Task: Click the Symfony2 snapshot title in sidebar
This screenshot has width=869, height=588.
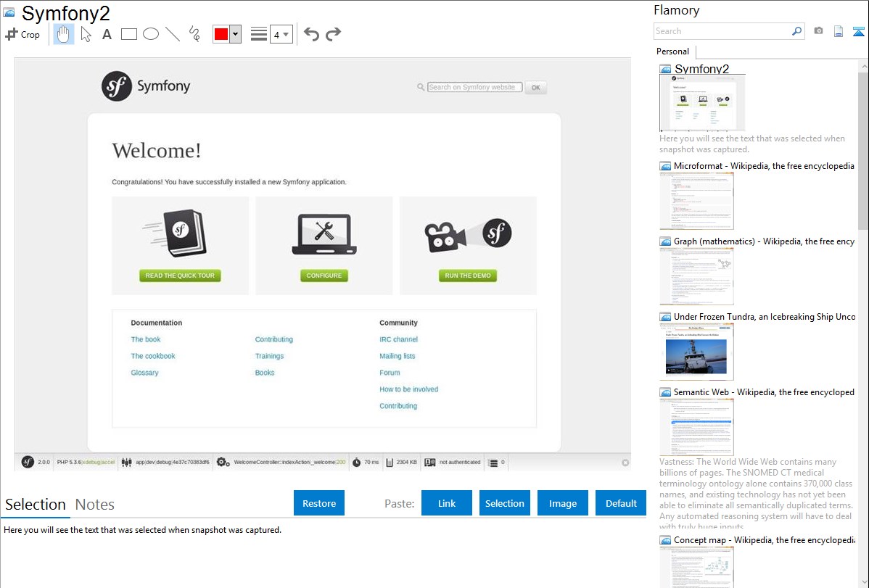Action: (x=701, y=69)
